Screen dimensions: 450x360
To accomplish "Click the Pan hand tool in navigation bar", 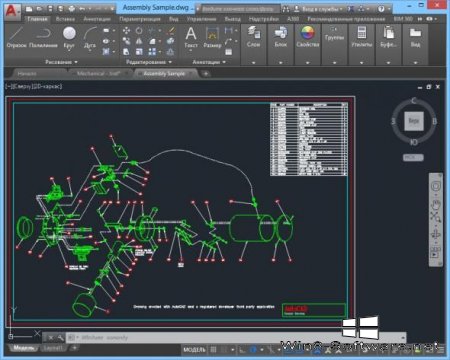I will (x=436, y=204).
